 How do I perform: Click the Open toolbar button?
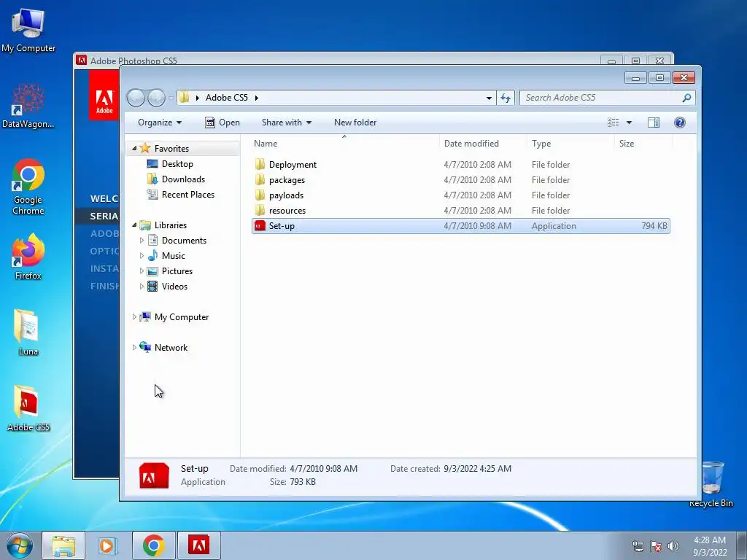click(x=222, y=122)
